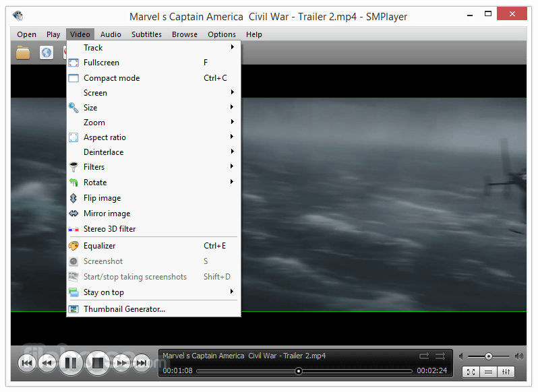Expand the Rotate submenu
Image resolution: width=538 pixels, height=392 pixels.
coord(154,183)
